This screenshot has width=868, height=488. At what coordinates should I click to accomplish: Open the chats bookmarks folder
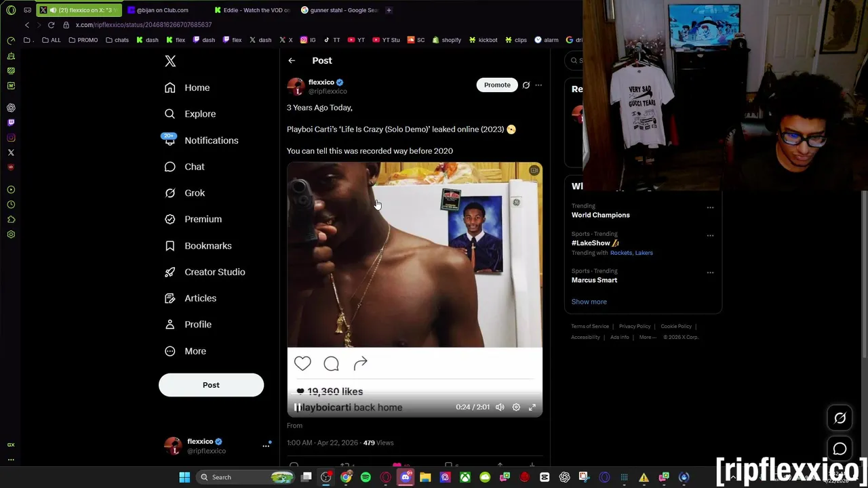point(117,40)
